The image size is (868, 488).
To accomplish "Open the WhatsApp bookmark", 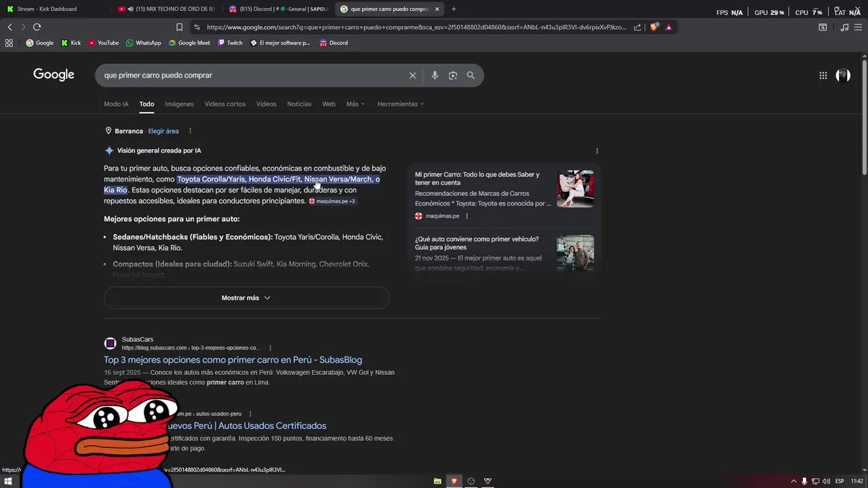I will [143, 43].
